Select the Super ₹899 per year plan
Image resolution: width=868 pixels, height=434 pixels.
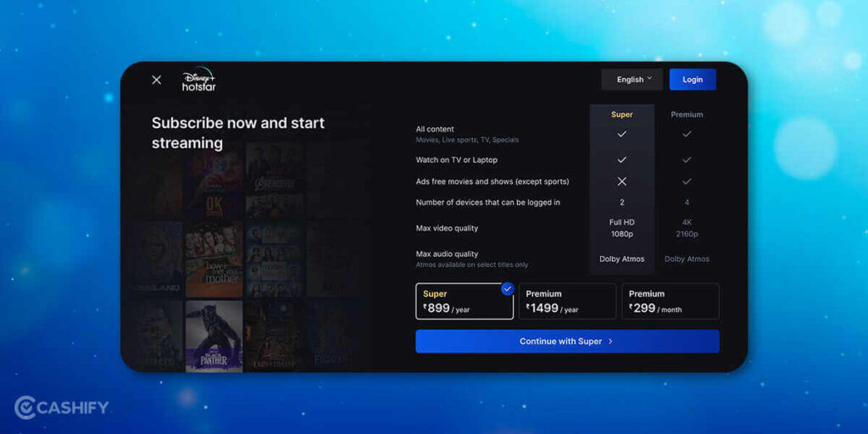point(465,301)
